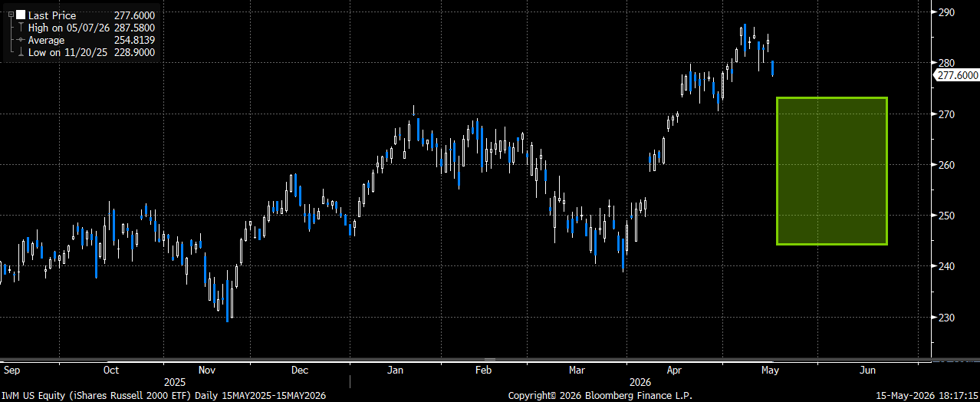This screenshot has height=402, width=980.
Task: Click the white Last Price color swatch
Action: (x=20, y=15)
